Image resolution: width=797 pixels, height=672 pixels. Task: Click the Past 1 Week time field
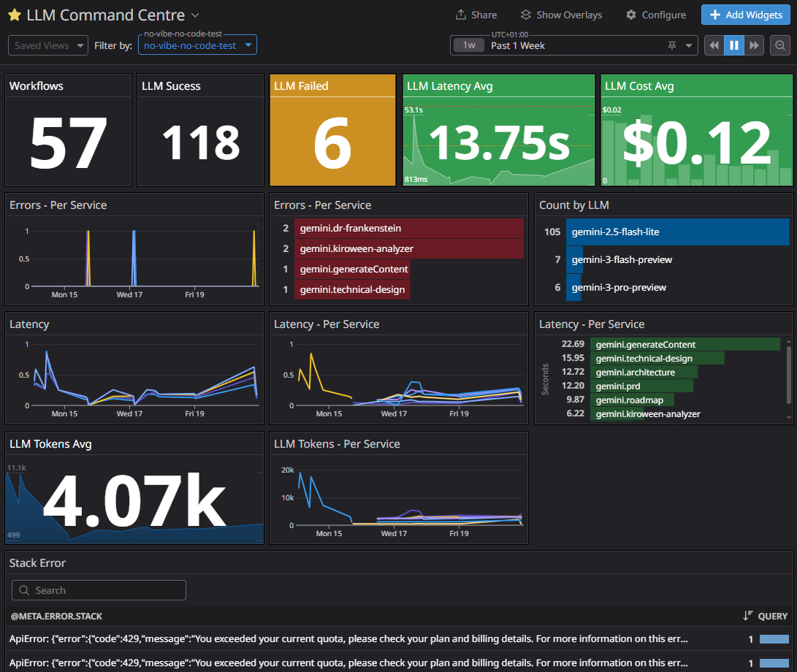[x=574, y=45]
